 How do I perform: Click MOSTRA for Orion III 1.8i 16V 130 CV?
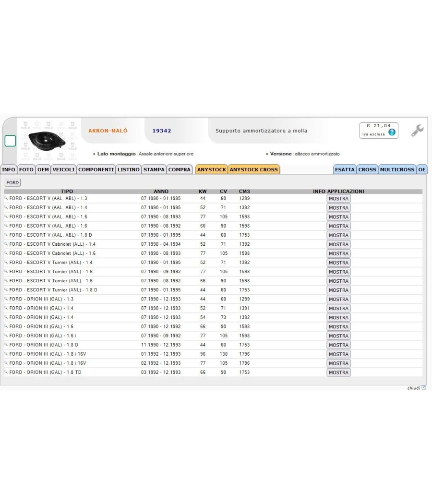[338, 354]
